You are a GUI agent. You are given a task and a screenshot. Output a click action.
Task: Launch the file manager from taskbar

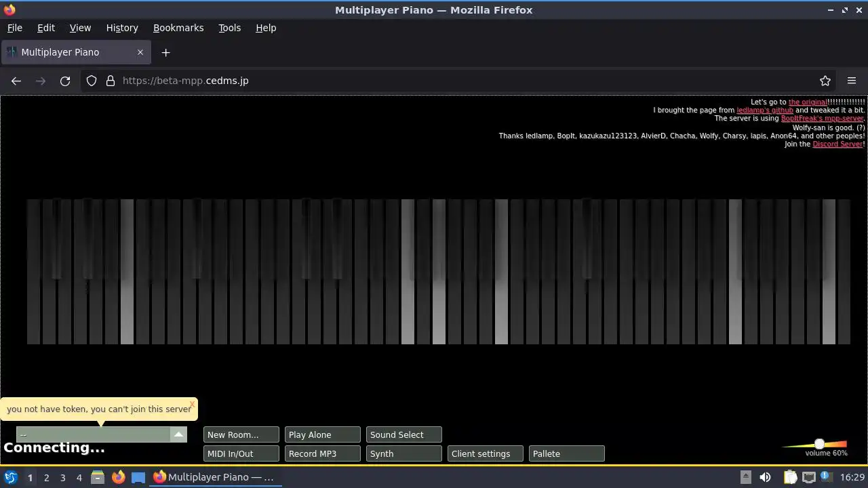click(x=98, y=477)
